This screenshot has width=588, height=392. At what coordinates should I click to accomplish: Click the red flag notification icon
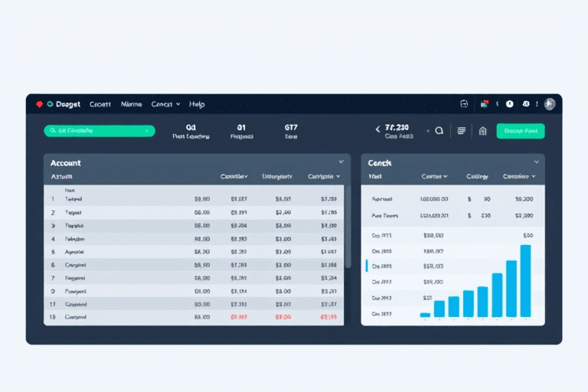[x=484, y=104]
